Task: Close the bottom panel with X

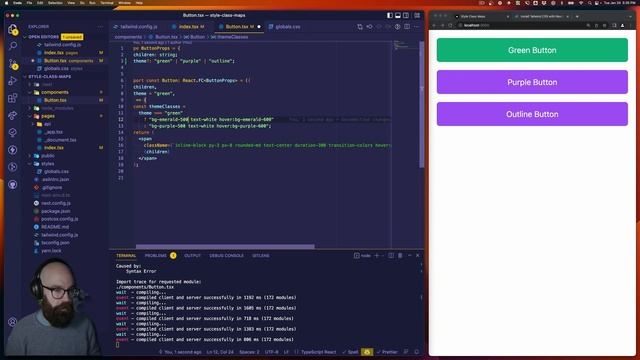Action: coord(418,256)
